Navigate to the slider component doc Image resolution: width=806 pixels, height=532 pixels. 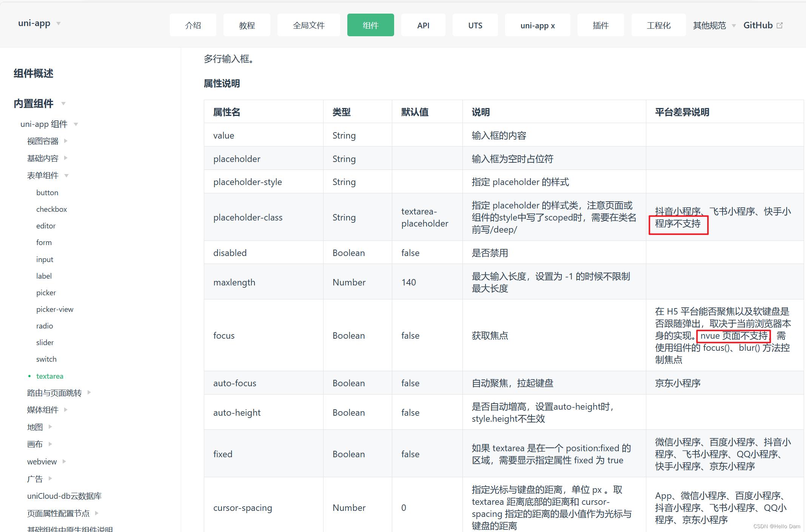pos(45,342)
